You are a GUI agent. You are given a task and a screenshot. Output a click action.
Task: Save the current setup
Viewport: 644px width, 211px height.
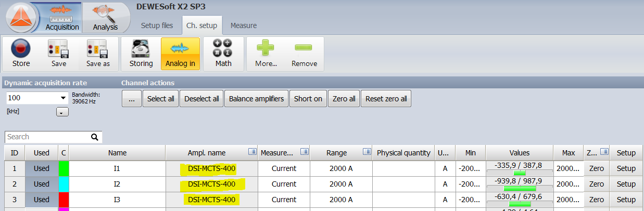[59, 54]
